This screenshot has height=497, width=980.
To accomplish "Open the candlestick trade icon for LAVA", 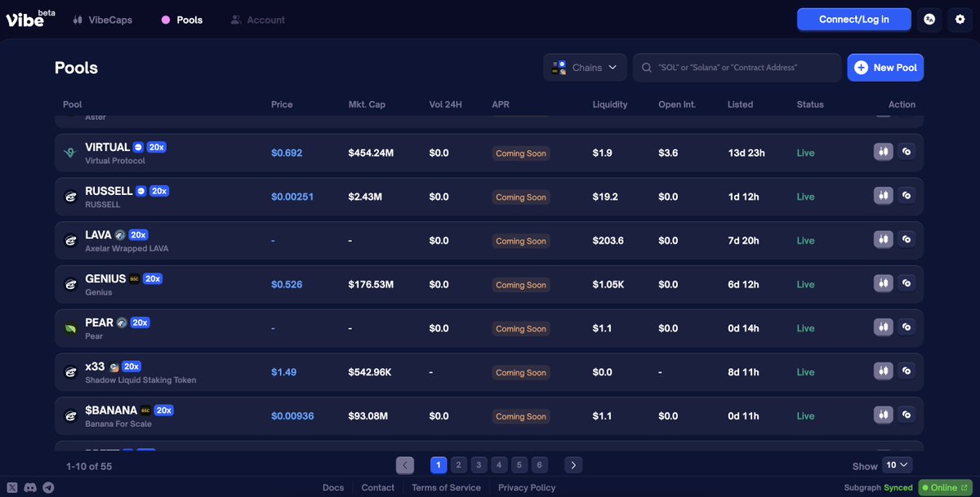I will pos(883,240).
